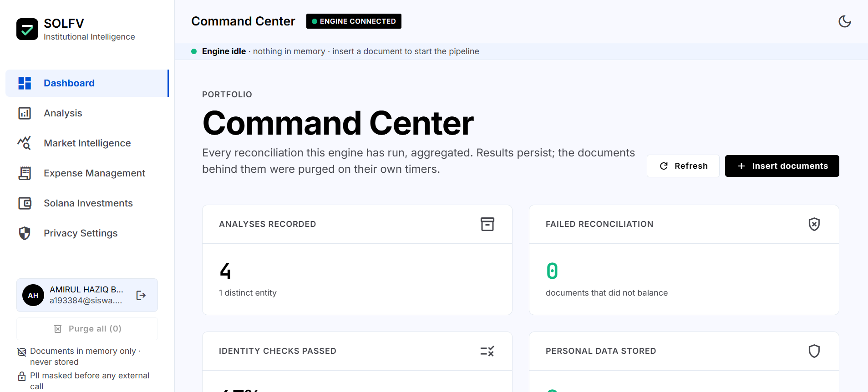Open Privacy Settings
This screenshot has width=868, height=392.
(x=86, y=233)
